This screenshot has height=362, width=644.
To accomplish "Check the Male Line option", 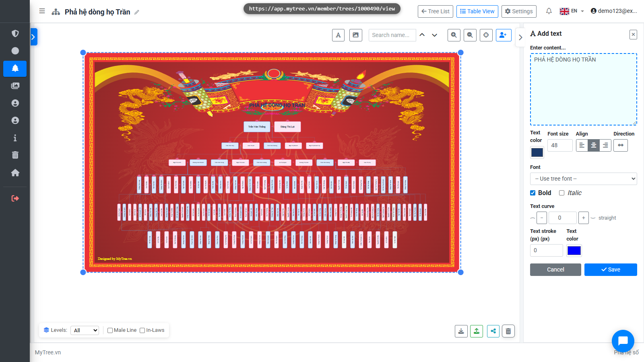I will click(110, 331).
